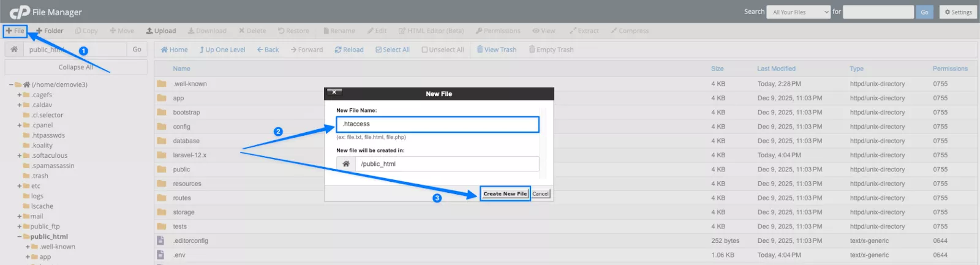Click the home icon beside path field
The width and height of the screenshot is (980, 265).
(14, 50)
